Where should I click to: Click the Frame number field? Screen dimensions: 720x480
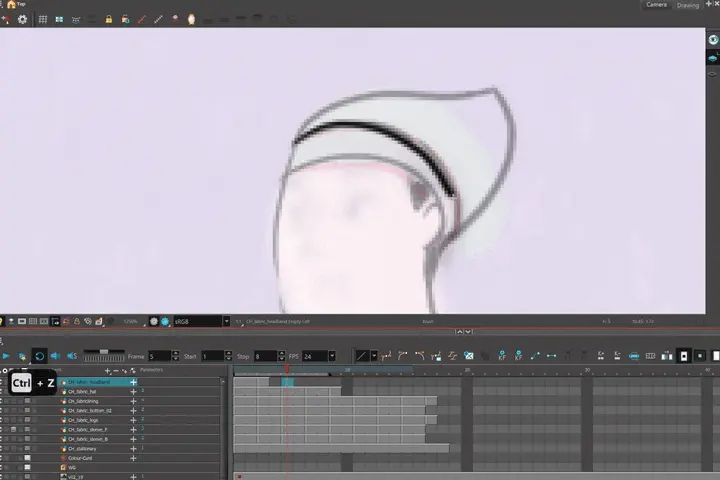159,356
